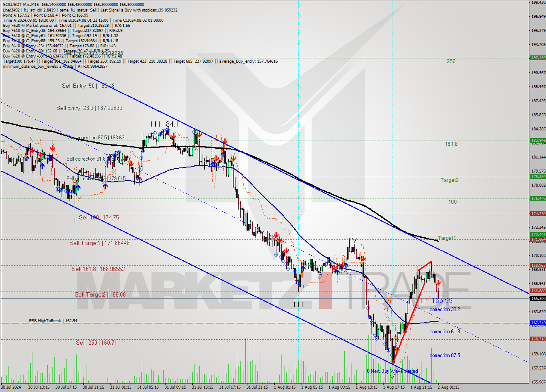Viewport: 546px width, 392px height.
Task: Select the '2 Aug 01:15' time axis label
Action: tap(448, 387)
